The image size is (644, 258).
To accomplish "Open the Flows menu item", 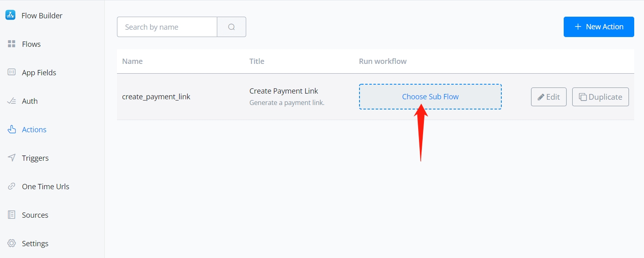I will click(x=31, y=44).
